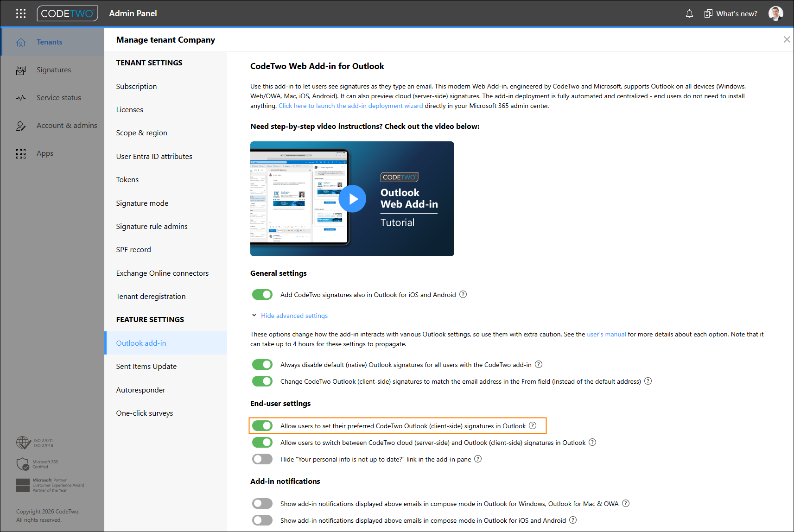Toggle allow users to set preferred signatures

262,426
